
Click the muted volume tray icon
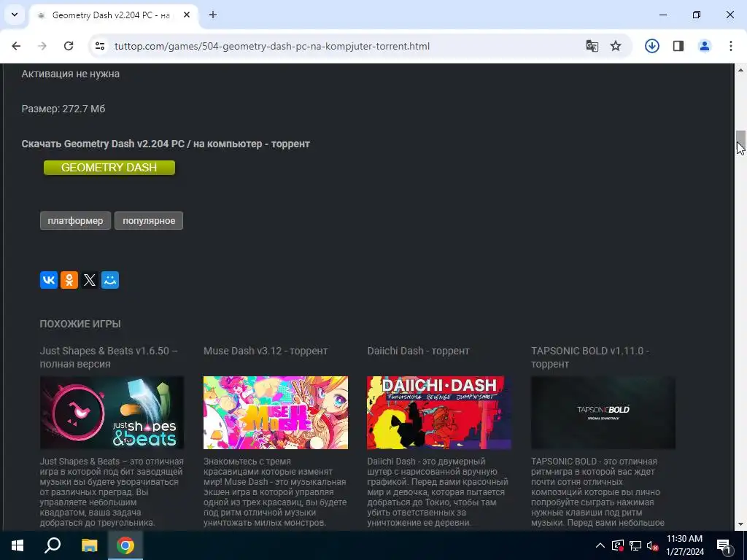tap(653, 545)
